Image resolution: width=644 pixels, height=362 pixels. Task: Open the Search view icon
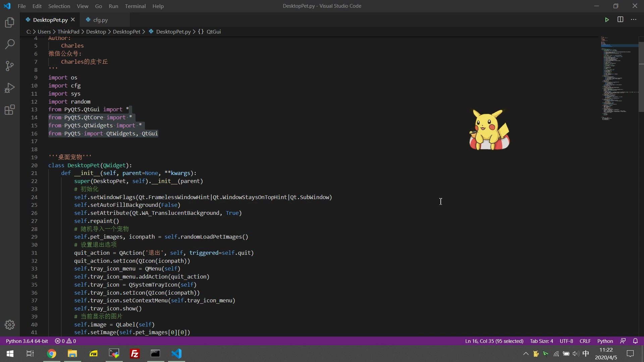(10, 44)
